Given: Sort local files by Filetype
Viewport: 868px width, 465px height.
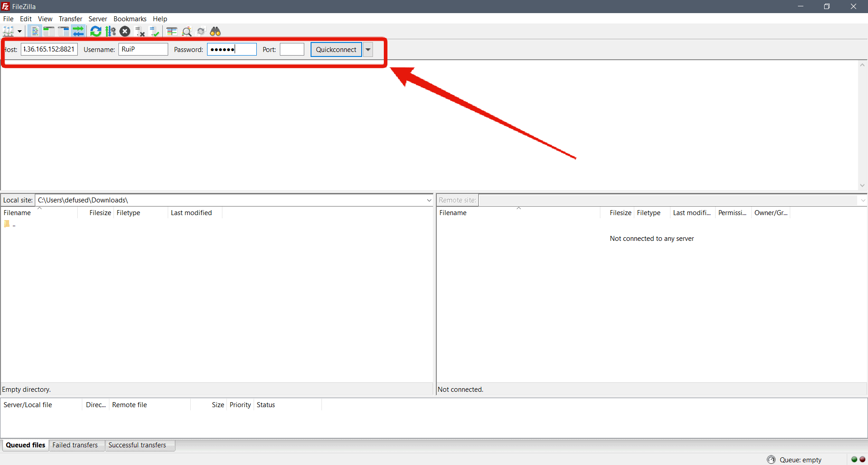Looking at the screenshot, I should tap(141, 213).
